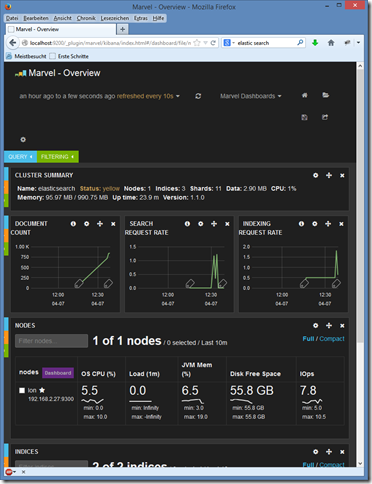
Task: Open a new browser tab
Action: pyautogui.click(x=122, y=29)
